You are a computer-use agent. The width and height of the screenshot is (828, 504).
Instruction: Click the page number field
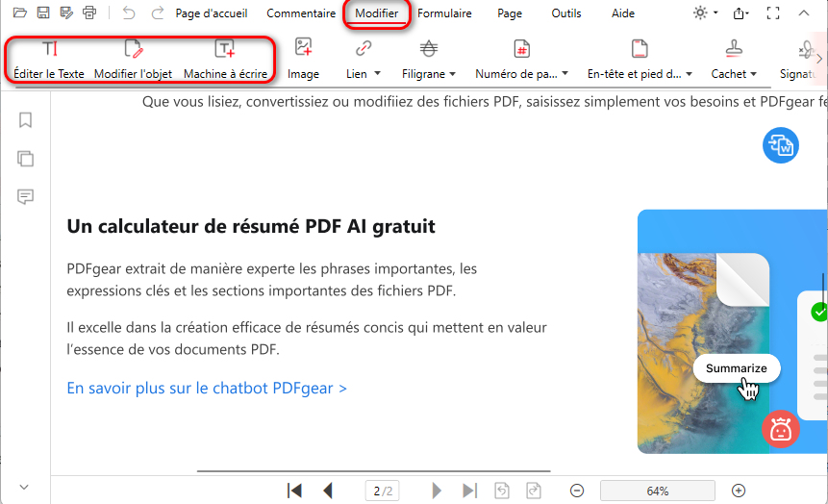tap(383, 491)
